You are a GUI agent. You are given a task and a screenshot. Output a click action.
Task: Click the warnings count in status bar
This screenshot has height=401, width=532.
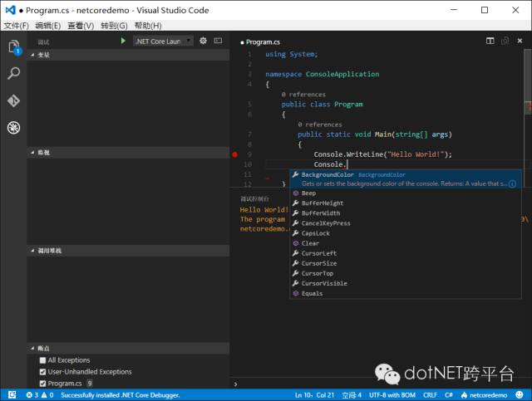click(x=47, y=395)
